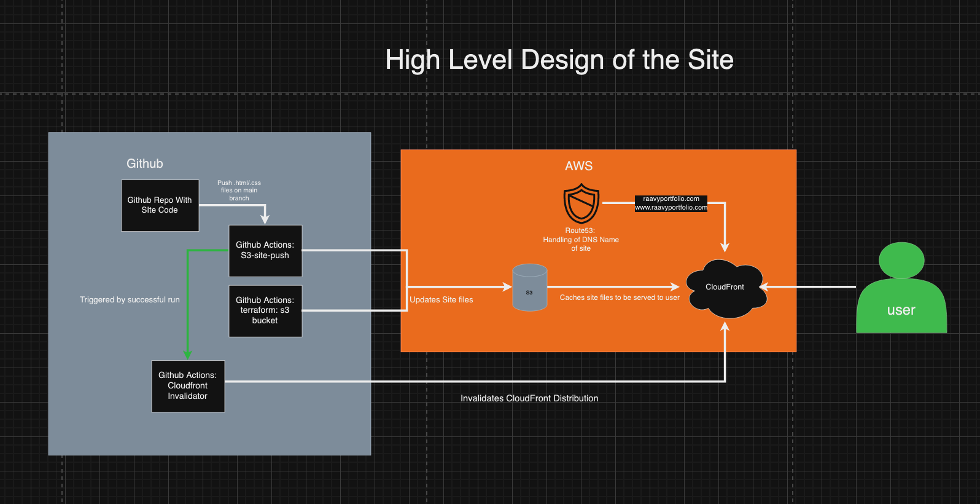Image resolution: width=980 pixels, height=504 pixels.
Task: Select the Cloudfront Invalidator action box
Action: [x=188, y=386]
